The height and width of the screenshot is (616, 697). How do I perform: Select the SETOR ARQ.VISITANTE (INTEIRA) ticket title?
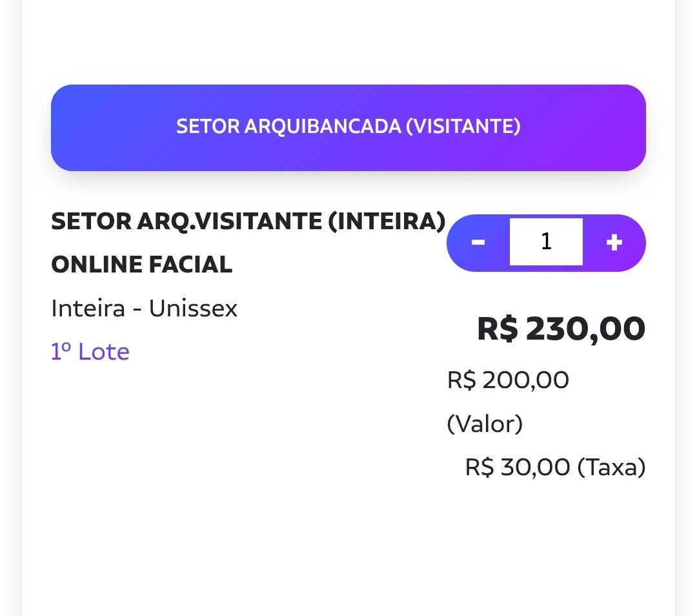(248, 221)
